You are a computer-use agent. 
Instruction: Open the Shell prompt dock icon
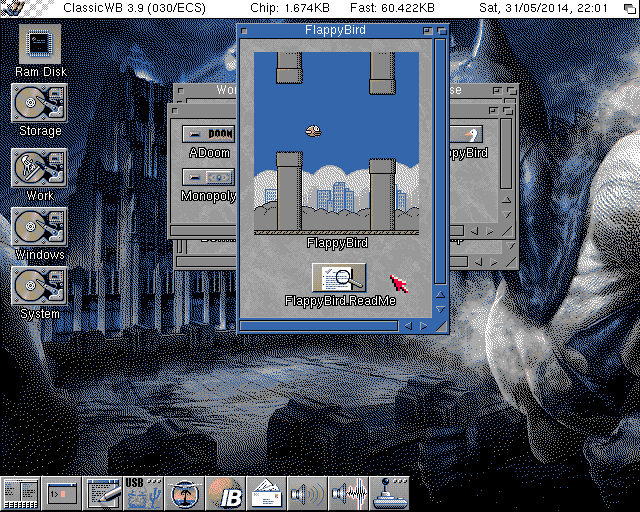pyautogui.click(x=62, y=493)
